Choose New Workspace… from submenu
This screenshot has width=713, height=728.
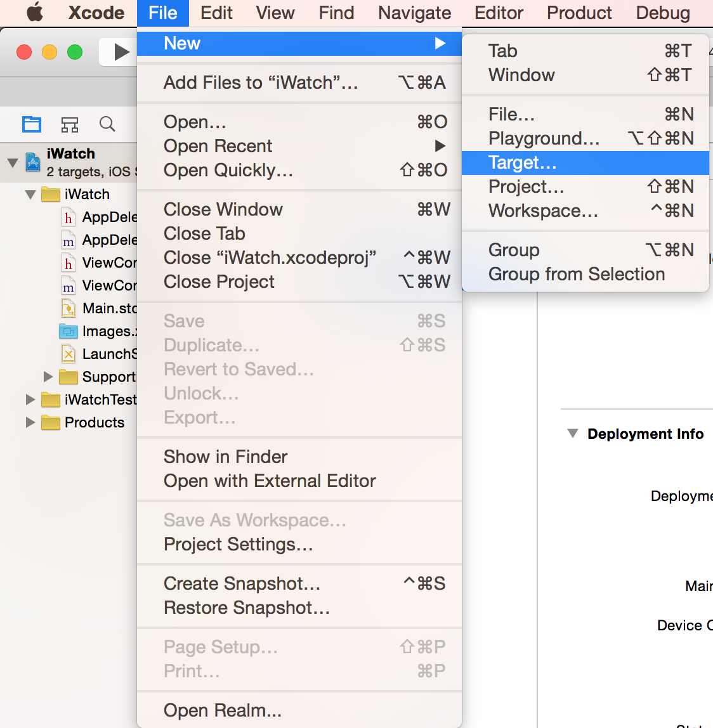coord(585,211)
